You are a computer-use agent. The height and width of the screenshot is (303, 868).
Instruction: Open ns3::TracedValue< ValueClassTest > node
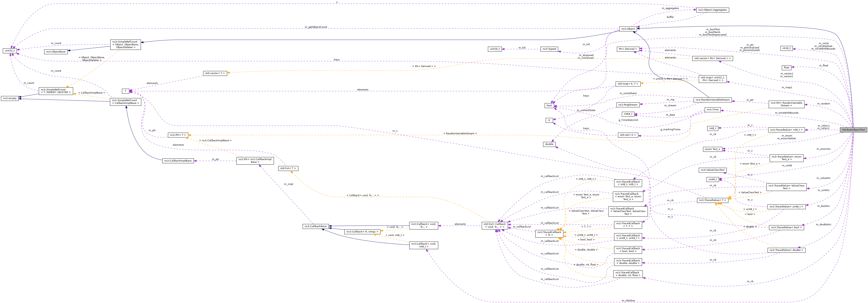click(x=786, y=187)
